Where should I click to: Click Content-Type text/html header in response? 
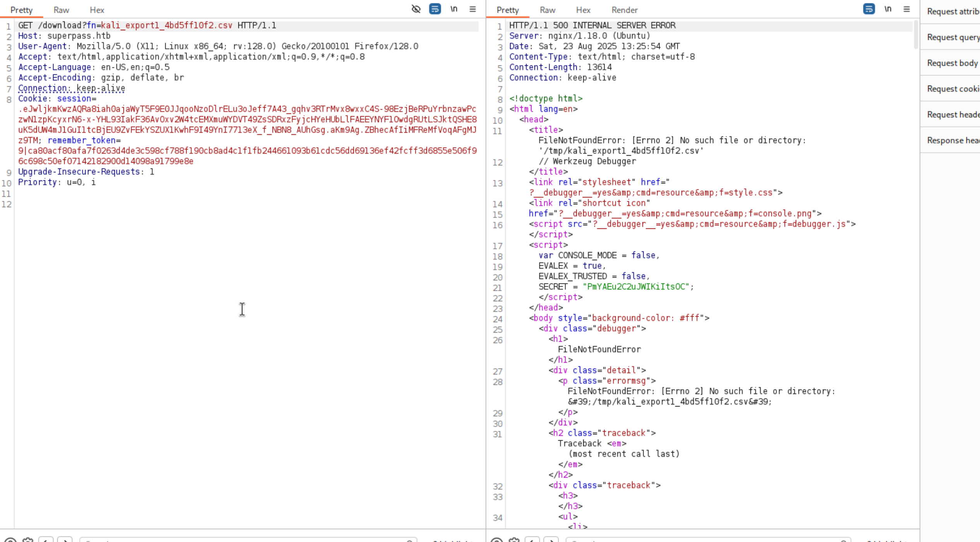click(602, 57)
